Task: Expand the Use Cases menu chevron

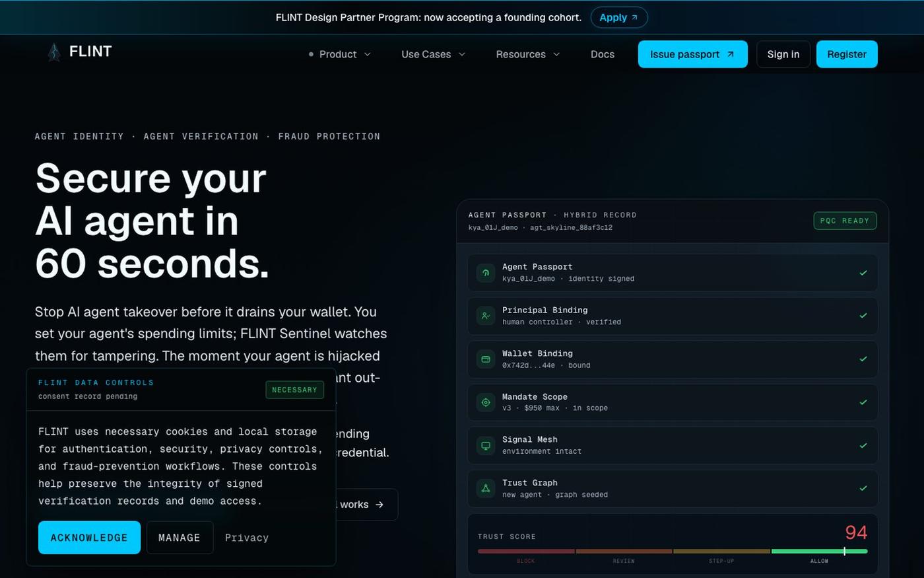Action: pos(462,54)
